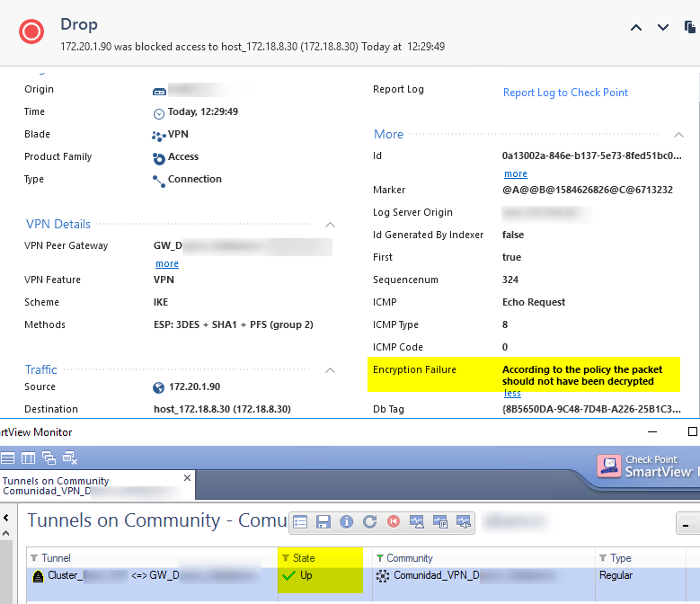Collapse the More section chevron
The image size is (700, 604).
pos(678,134)
